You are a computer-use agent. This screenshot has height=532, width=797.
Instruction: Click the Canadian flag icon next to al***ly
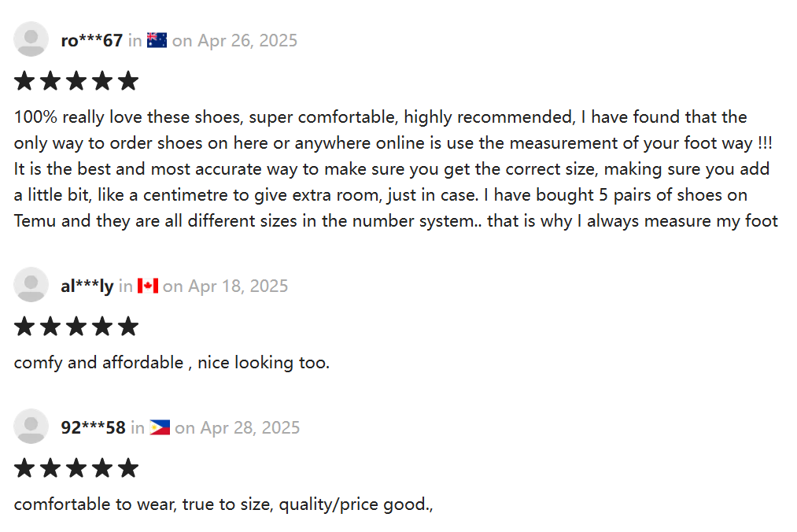click(147, 286)
